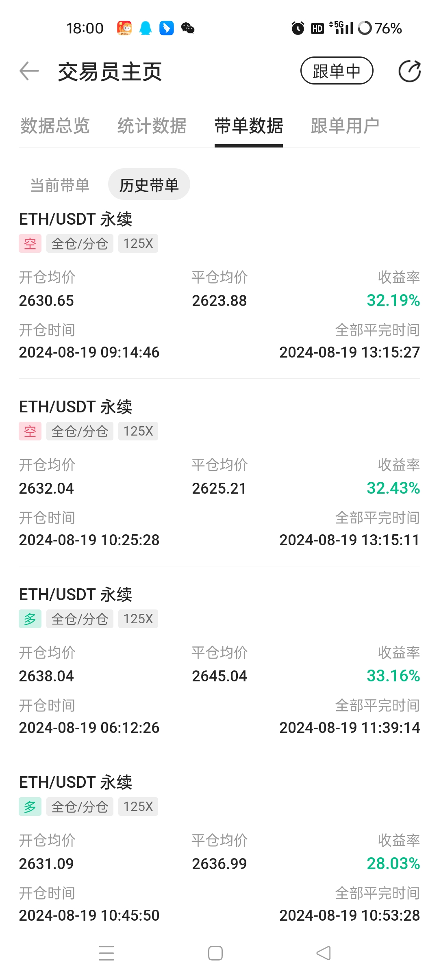
Task: Select the 带单数据 tab
Action: click(x=249, y=126)
